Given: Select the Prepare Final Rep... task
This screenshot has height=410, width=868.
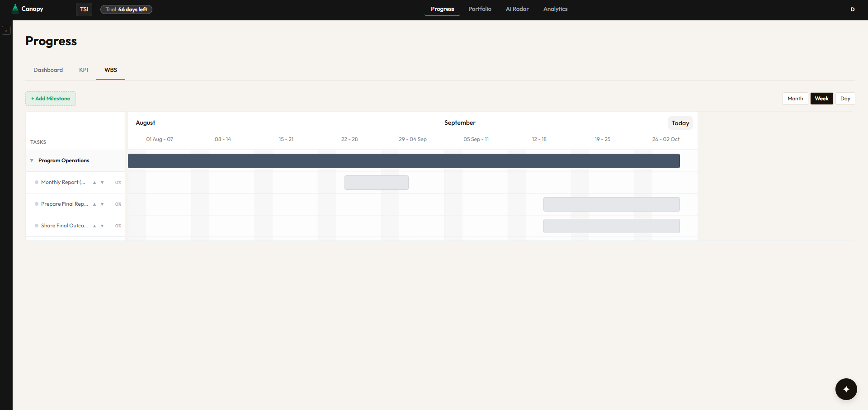Looking at the screenshot, I should (64, 204).
